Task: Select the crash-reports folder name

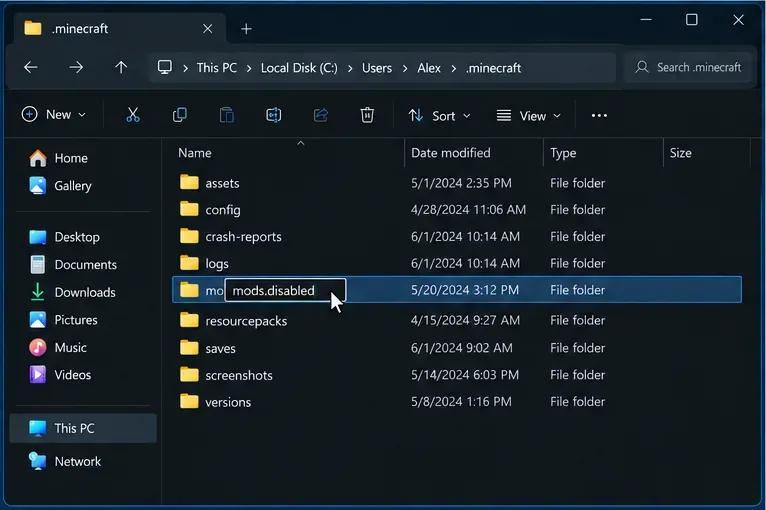Action: click(x=243, y=236)
